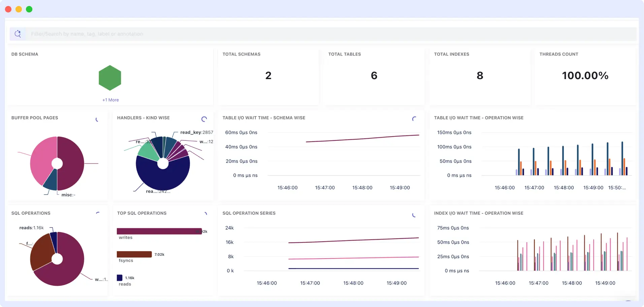Click the "fsyncs" bar showing 7.02k
Screen dimensions: 644x307
coord(134,254)
